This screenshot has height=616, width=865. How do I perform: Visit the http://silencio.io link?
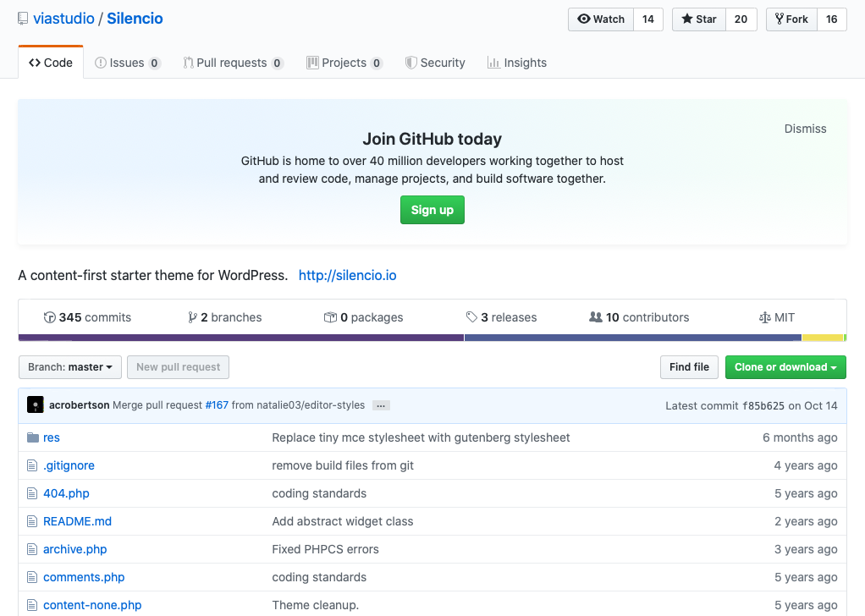click(348, 276)
